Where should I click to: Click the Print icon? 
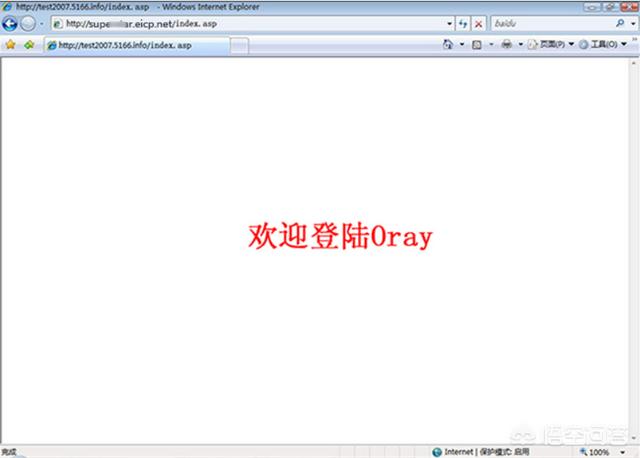pyautogui.click(x=507, y=44)
